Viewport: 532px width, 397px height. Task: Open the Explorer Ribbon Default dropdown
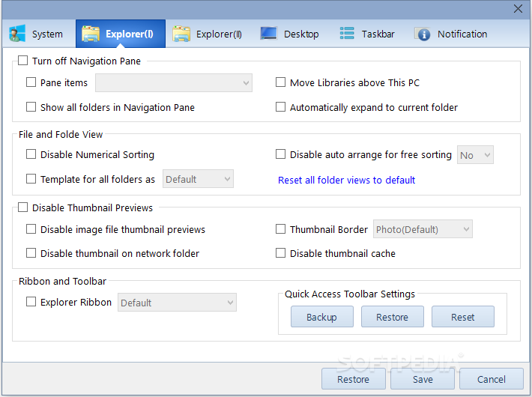(x=177, y=303)
